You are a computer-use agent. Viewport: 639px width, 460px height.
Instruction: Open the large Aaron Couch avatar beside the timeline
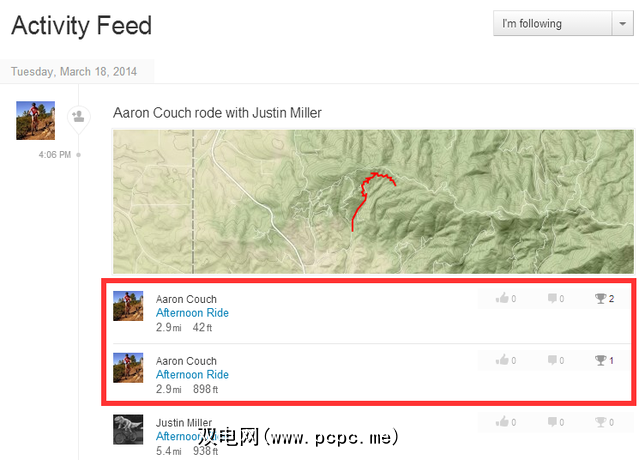point(36,120)
